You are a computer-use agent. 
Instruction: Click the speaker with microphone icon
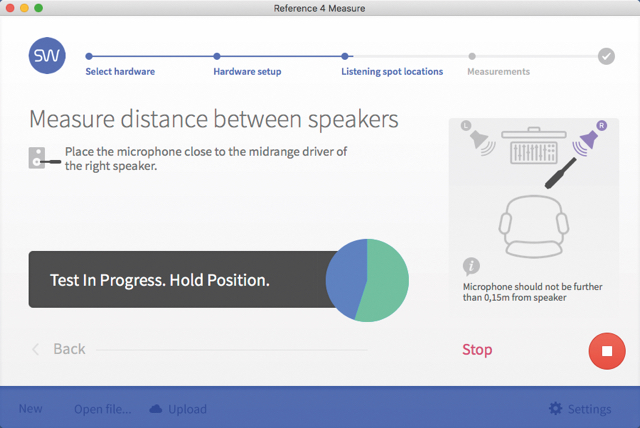point(44,158)
